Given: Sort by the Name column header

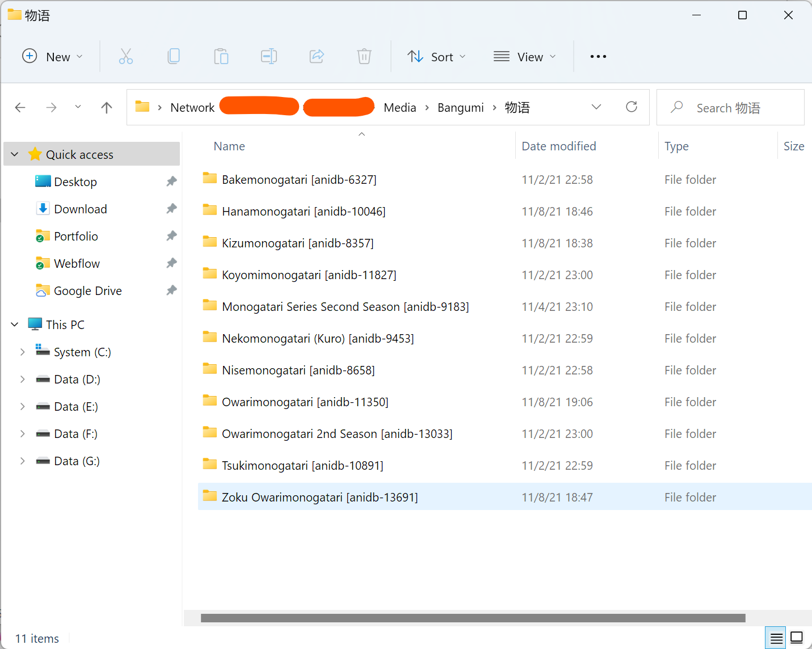Looking at the screenshot, I should click(x=229, y=146).
